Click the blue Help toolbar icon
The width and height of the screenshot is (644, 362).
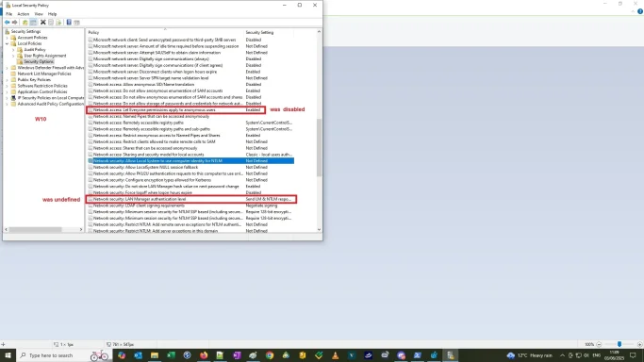[x=69, y=23]
